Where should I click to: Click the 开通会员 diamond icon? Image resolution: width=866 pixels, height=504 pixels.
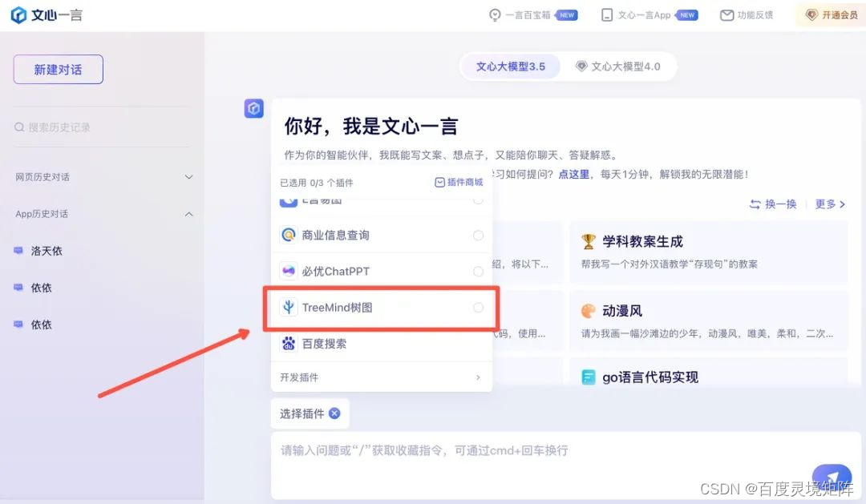[x=811, y=15]
